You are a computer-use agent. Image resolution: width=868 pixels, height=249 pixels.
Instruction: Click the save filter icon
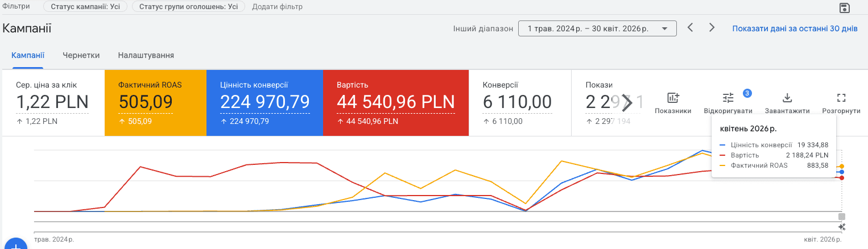coord(845,7)
